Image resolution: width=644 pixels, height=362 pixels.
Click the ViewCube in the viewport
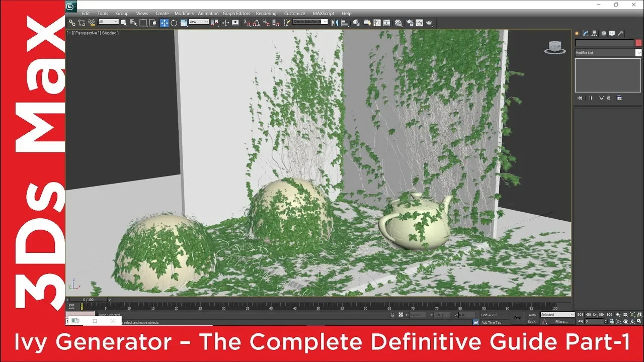(x=555, y=47)
